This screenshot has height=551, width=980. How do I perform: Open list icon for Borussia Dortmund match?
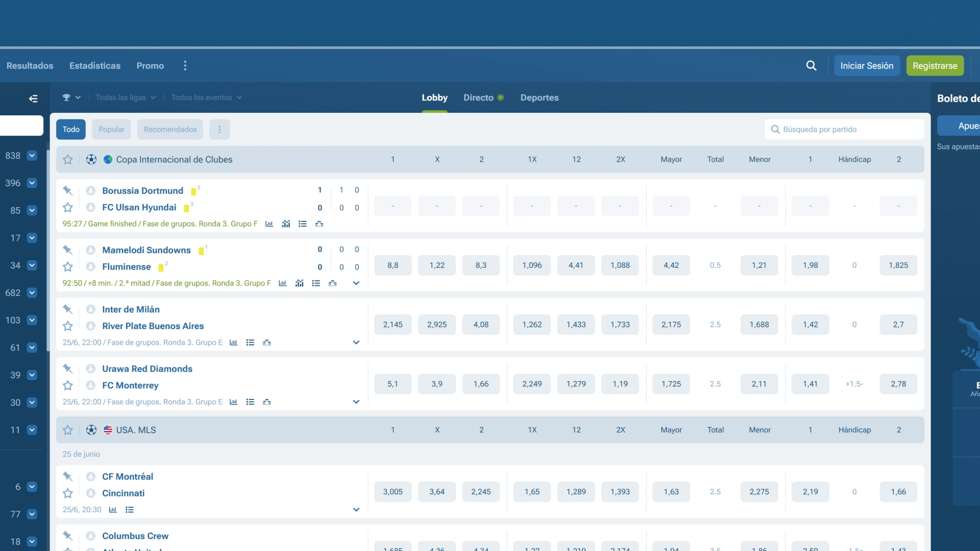(303, 224)
